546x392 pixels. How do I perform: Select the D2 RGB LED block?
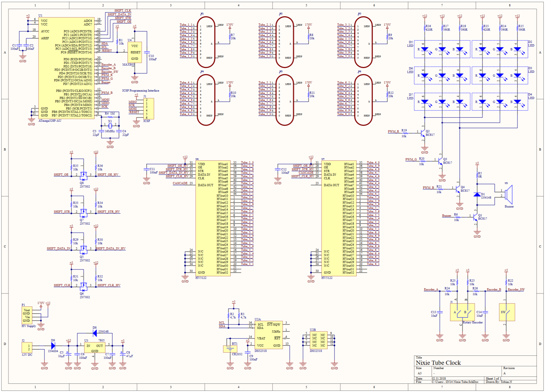pos(500,49)
